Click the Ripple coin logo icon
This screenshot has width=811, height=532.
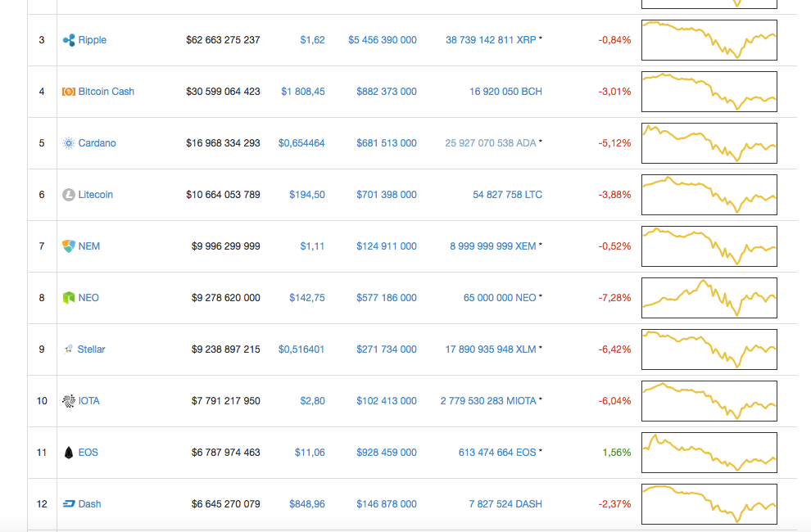68,40
